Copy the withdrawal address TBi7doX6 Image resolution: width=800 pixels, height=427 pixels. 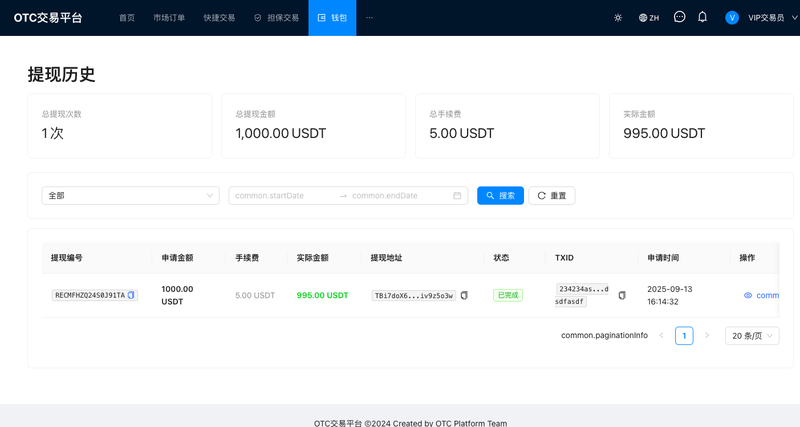(x=464, y=296)
